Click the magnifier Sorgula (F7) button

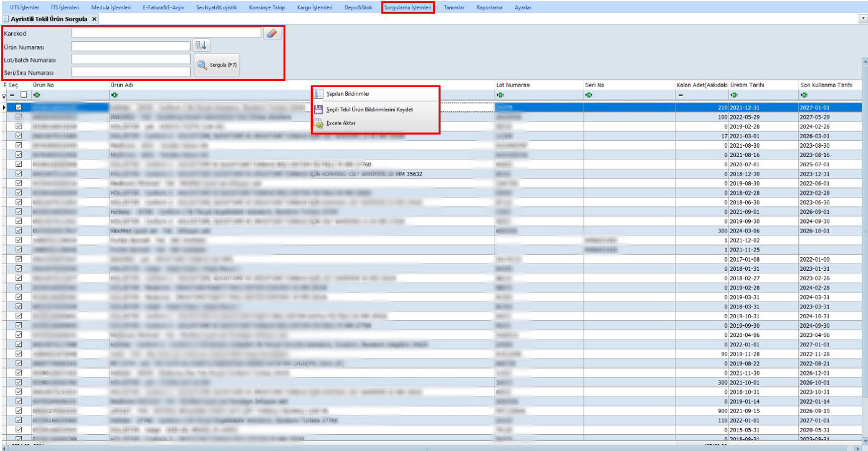[217, 65]
